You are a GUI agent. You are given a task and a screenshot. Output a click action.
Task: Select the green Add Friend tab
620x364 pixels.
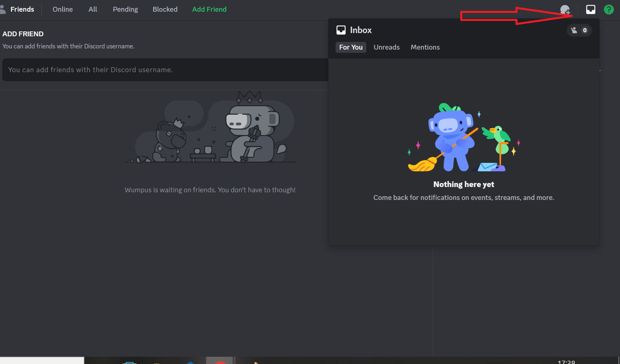click(209, 9)
